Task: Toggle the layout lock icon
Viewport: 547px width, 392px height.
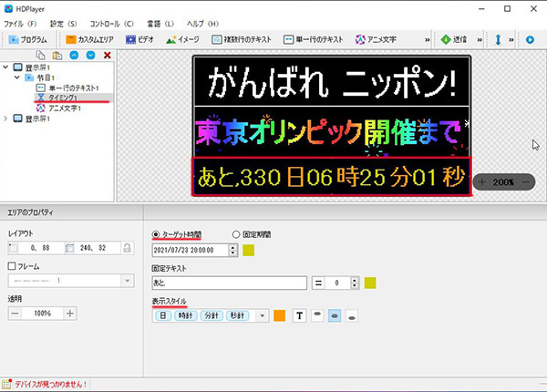Action: pyautogui.click(x=128, y=248)
